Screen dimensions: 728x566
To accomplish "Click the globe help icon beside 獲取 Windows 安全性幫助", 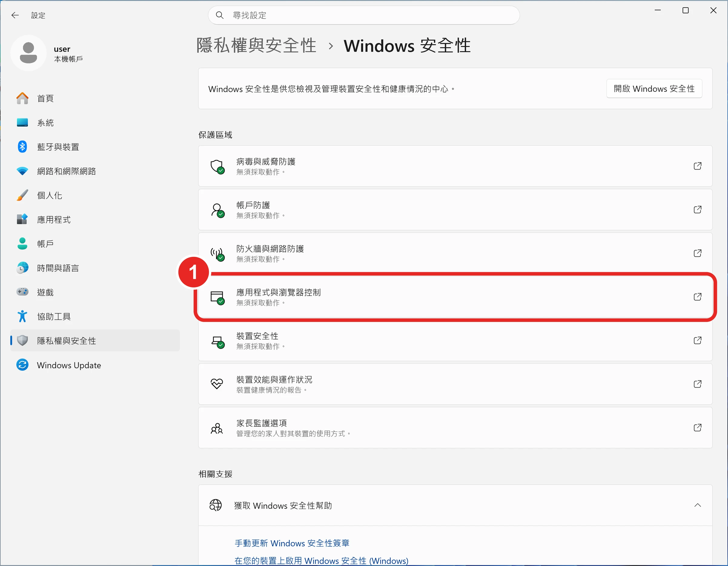I will (215, 505).
